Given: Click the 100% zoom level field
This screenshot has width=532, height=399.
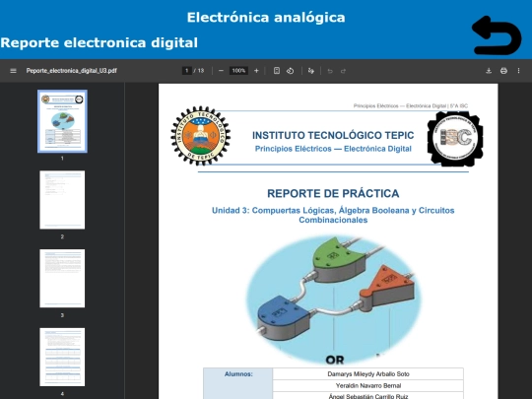Looking at the screenshot, I should [x=238, y=71].
